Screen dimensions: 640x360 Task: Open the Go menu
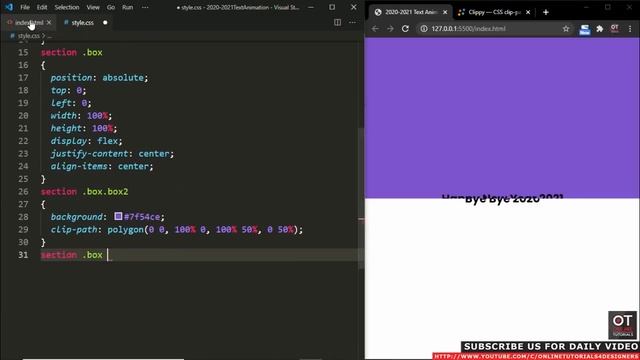(111, 7)
